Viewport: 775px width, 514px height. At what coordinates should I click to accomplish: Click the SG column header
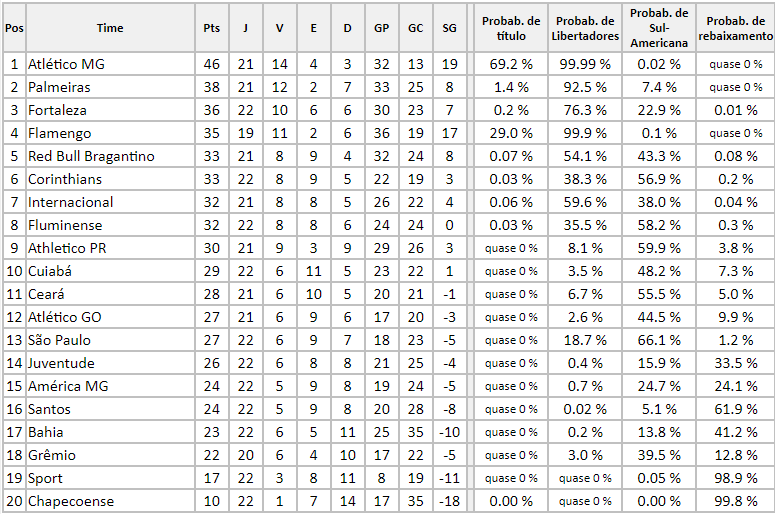(x=449, y=28)
